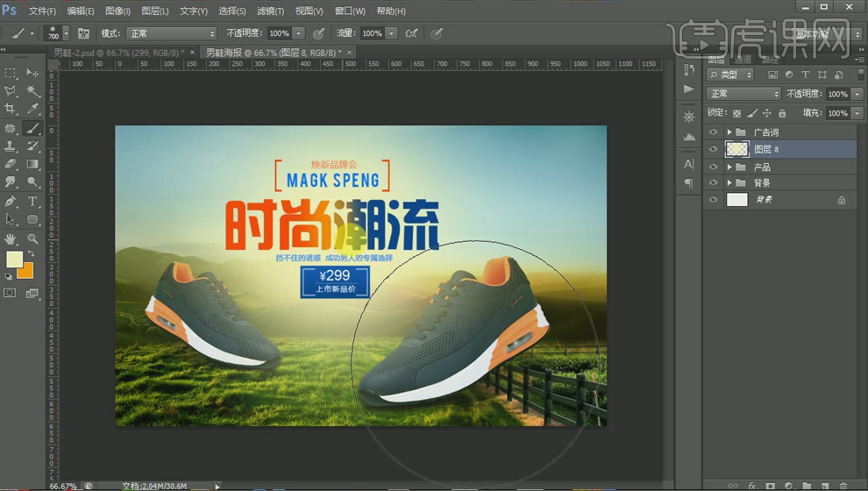868x491 pixels.
Task: Click the foreground color swatch
Action: click(14, 259)
